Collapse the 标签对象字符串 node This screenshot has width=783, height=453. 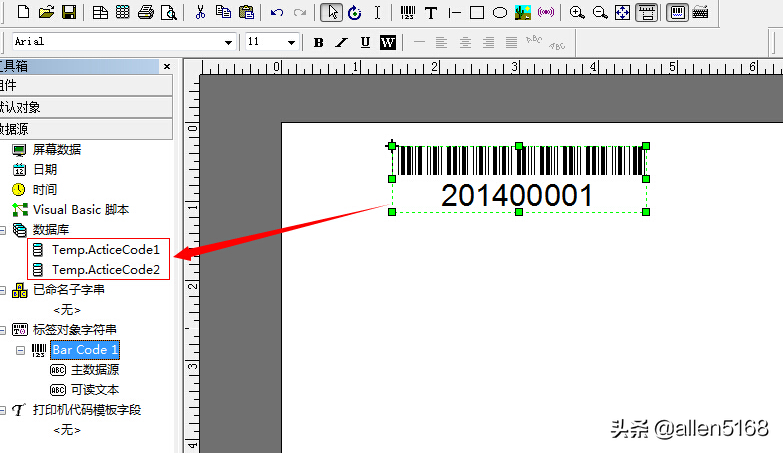pos(2,330)
